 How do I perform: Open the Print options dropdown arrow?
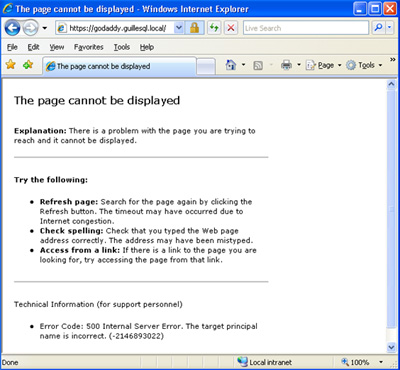(299, 65)
